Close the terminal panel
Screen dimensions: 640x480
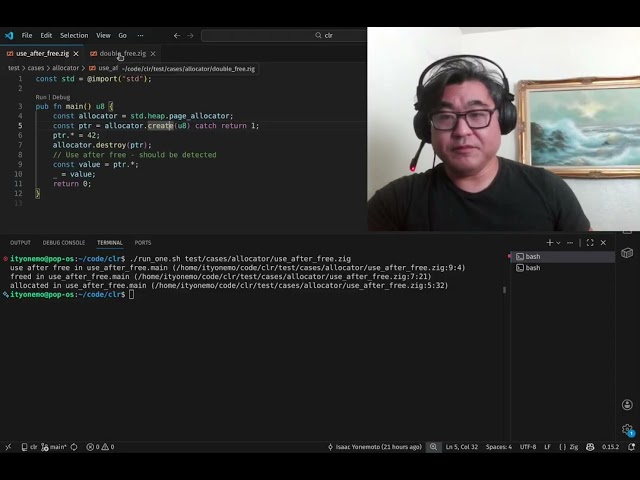coord(603,242)
